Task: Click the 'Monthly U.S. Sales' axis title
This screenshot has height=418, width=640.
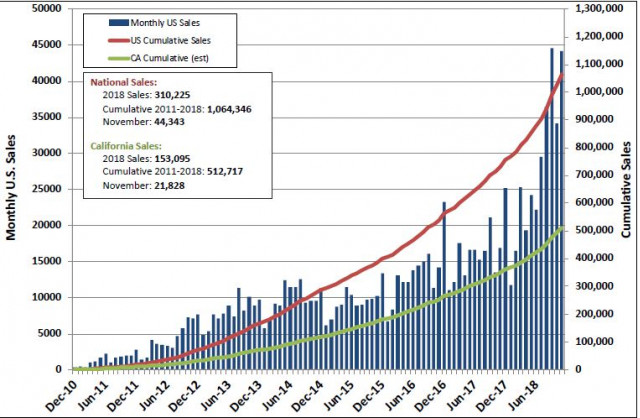Action: click(11, 187)
